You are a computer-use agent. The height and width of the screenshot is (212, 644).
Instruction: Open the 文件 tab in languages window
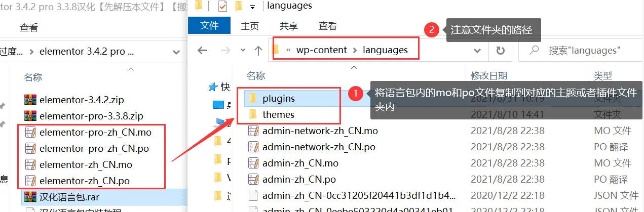point(209,25)
